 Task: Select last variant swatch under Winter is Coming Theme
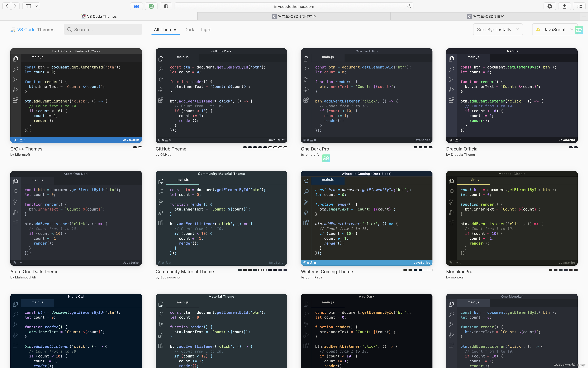coord(430,270)
